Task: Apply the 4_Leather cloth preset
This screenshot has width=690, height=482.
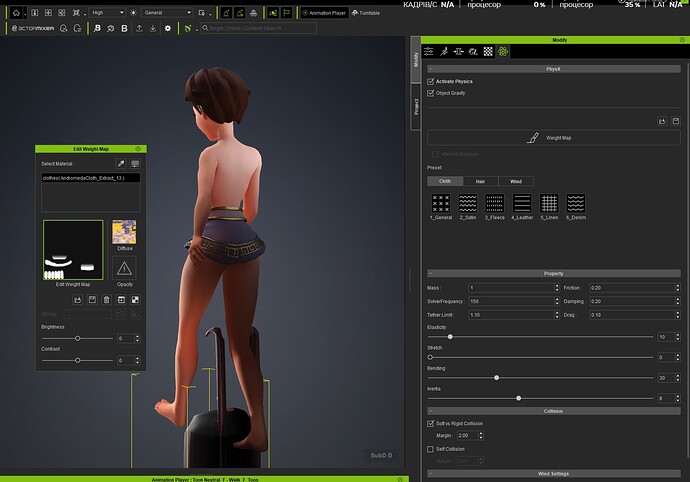Action: (522, 207)
